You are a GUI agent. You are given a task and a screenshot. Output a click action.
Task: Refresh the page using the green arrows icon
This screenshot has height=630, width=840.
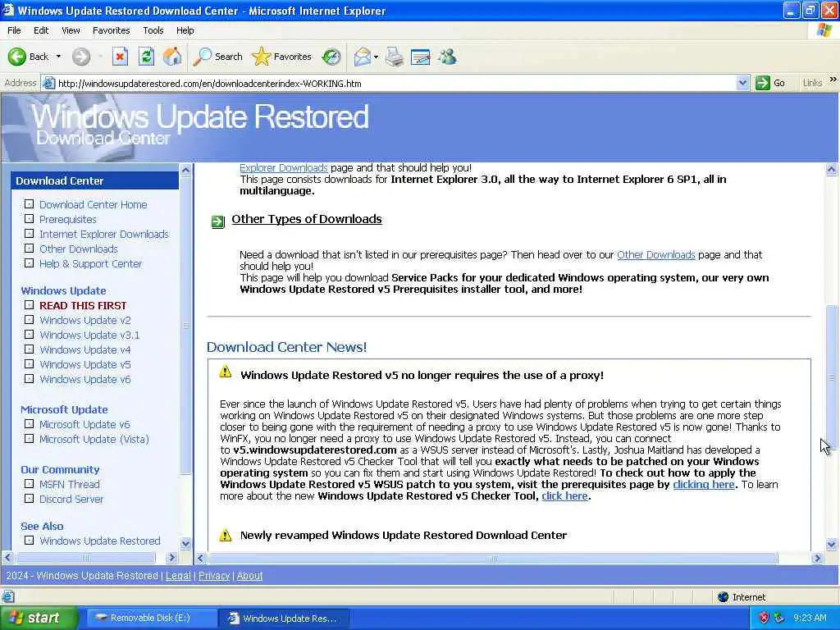coord(146,57)
